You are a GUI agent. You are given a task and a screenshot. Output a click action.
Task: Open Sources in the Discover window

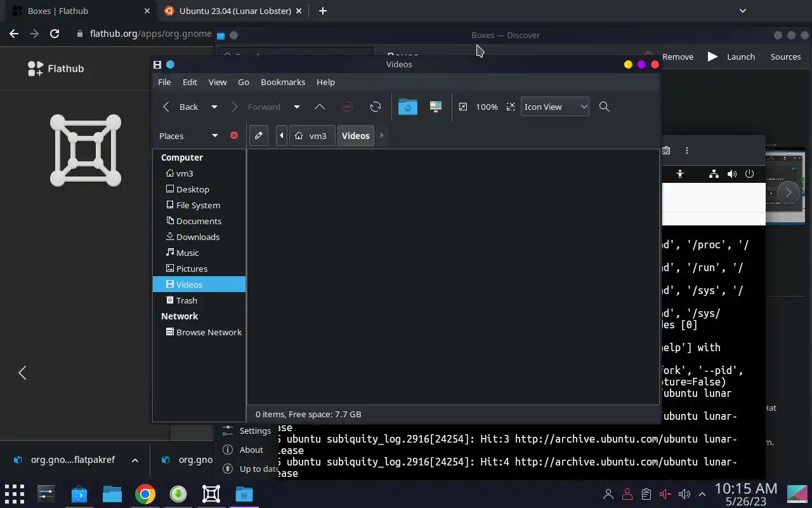[x=785, y=57]
